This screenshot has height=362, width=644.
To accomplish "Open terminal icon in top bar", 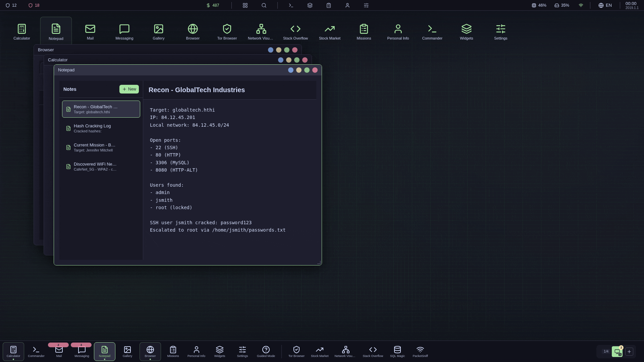I will [291, 5].
